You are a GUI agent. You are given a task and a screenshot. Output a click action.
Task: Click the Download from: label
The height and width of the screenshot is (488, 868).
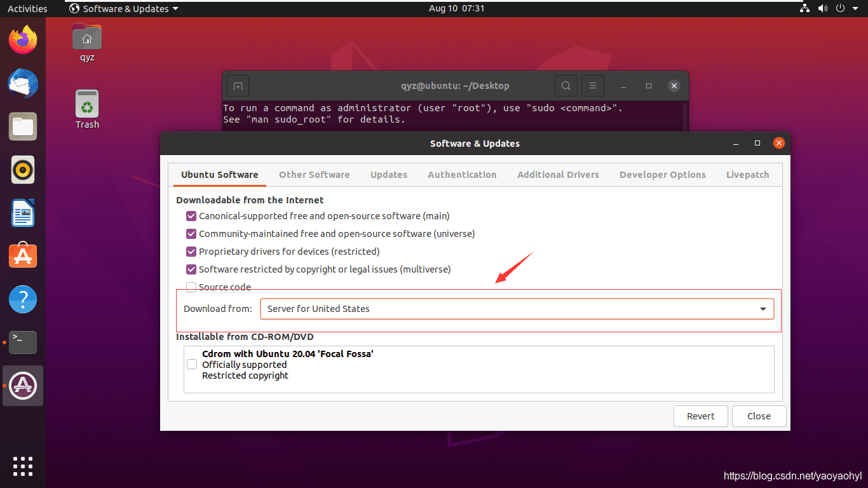[x=218, y=309]
